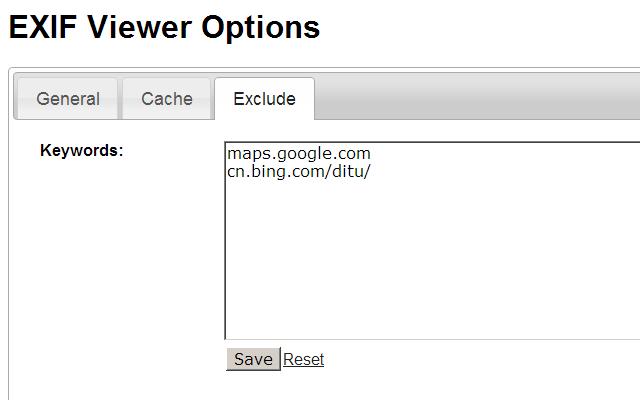Open the Cache tab

[167, 99]
